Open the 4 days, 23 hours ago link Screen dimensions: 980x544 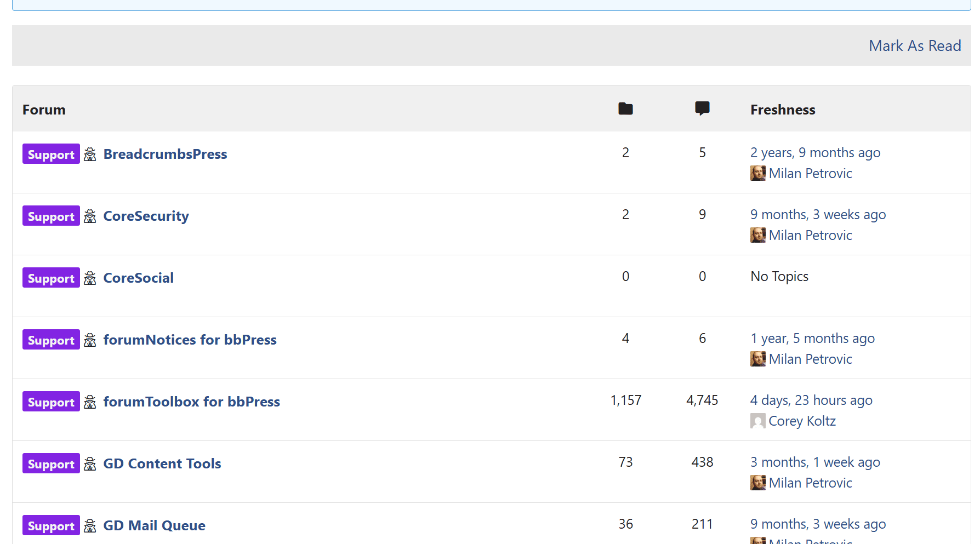pyautogui.click(x=811, y=400)
